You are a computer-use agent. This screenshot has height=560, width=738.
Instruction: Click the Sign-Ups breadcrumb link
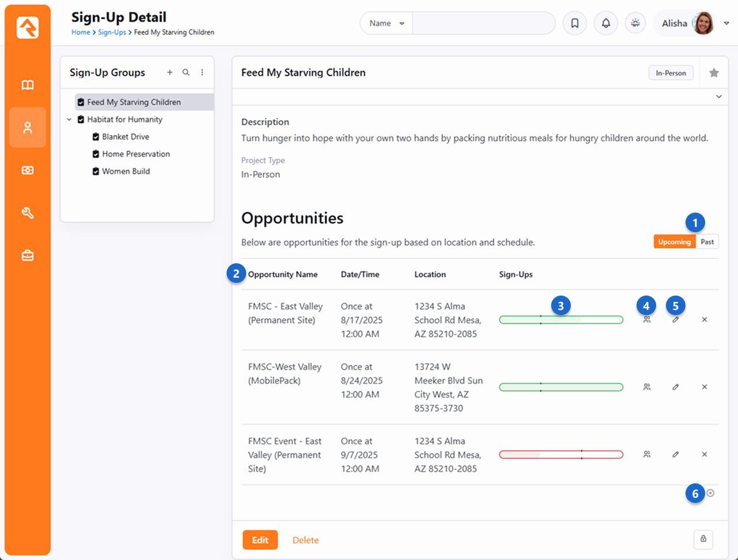pyautogui.click(x=112, y=32)
